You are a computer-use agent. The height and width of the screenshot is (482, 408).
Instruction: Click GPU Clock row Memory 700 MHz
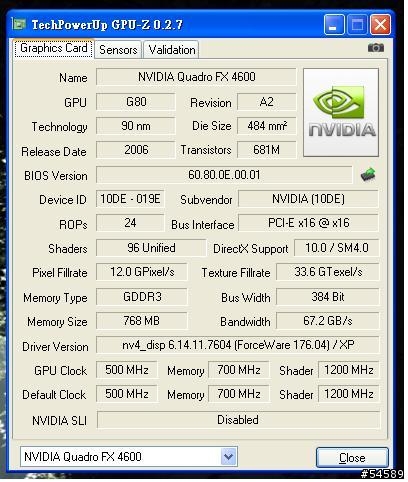[x=239, y=370]
